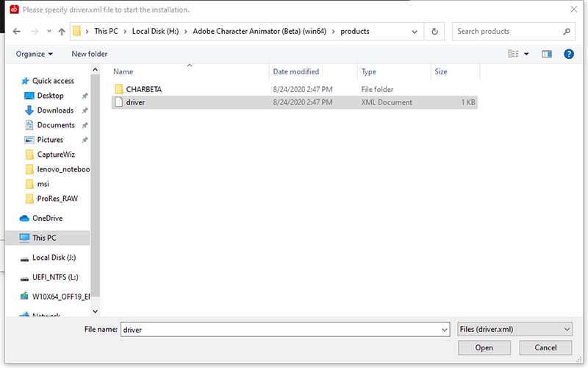Click sidebar scrollbar down arrow
Screen dimensions: 588x368
coord(96,311)
